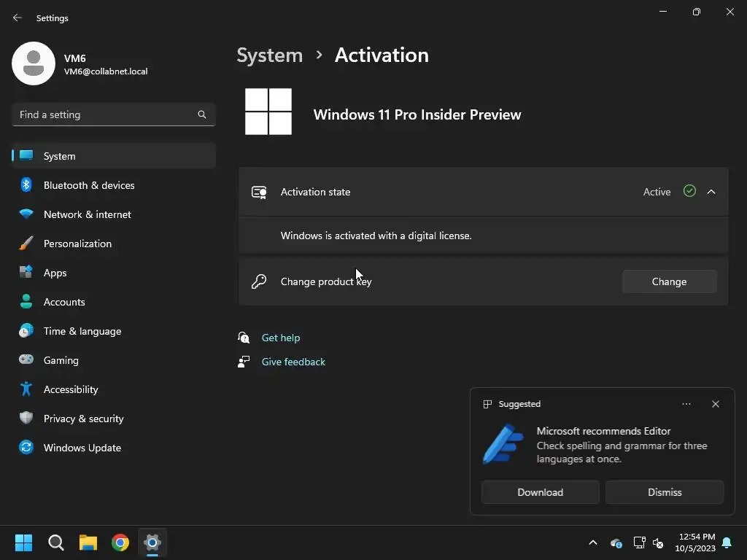Click the Time & language clock icon
The width and height of the screenshot is (747, 560).
pos(26,330)
